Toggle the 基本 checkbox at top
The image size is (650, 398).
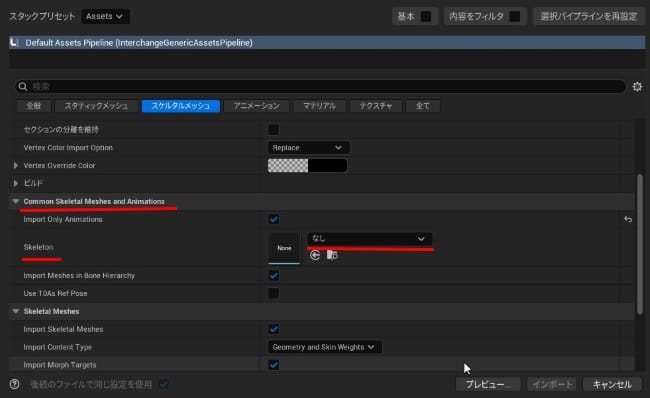pos(426,17)
